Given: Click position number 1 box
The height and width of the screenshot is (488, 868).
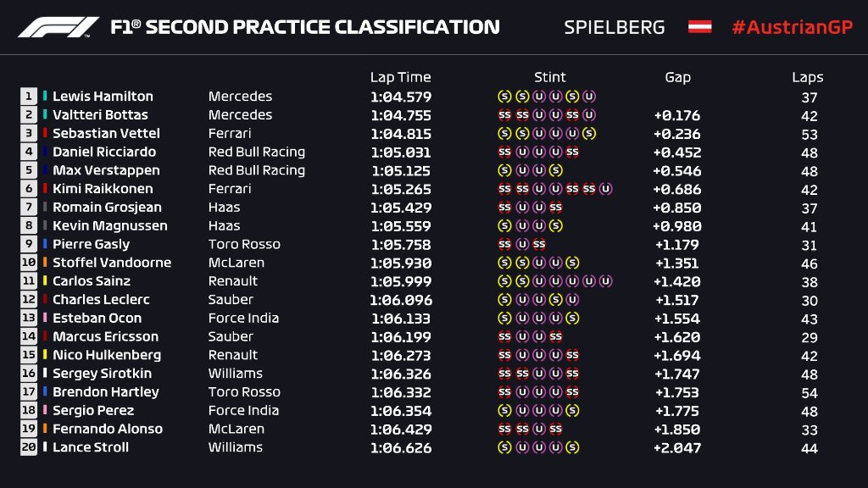Looking at the screenshot, I should tap(30, 97).
